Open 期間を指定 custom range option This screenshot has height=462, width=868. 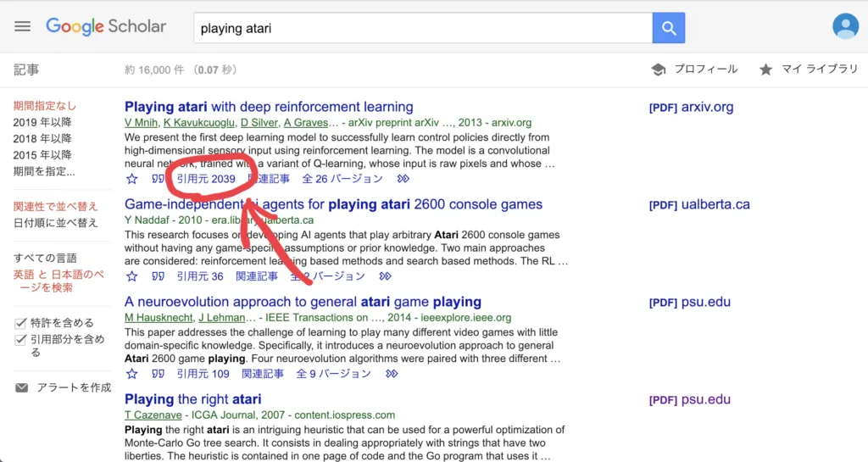(44, 171)
